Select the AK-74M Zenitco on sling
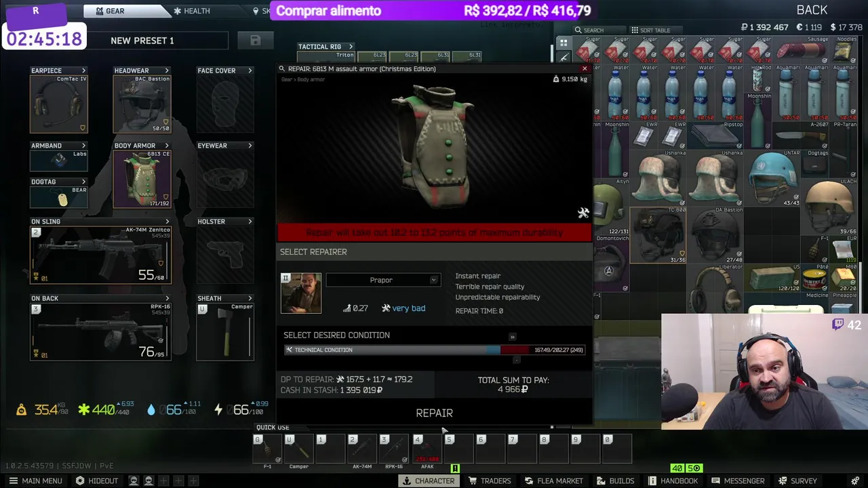This screenshot has width=868, height=488. [x=100, y=255]
